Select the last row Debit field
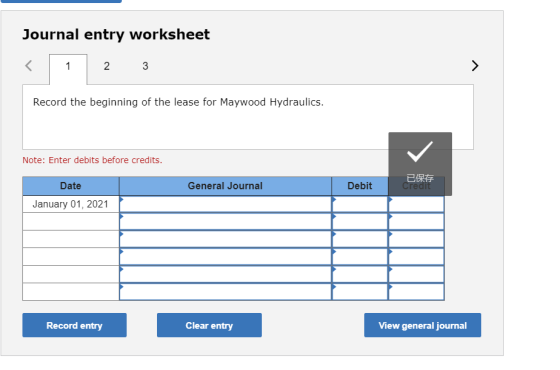 tap(360, 292)
